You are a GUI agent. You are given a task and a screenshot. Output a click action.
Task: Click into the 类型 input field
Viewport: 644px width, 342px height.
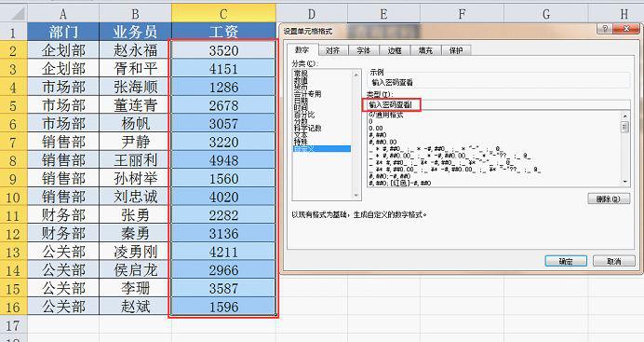tap(498, 105)
